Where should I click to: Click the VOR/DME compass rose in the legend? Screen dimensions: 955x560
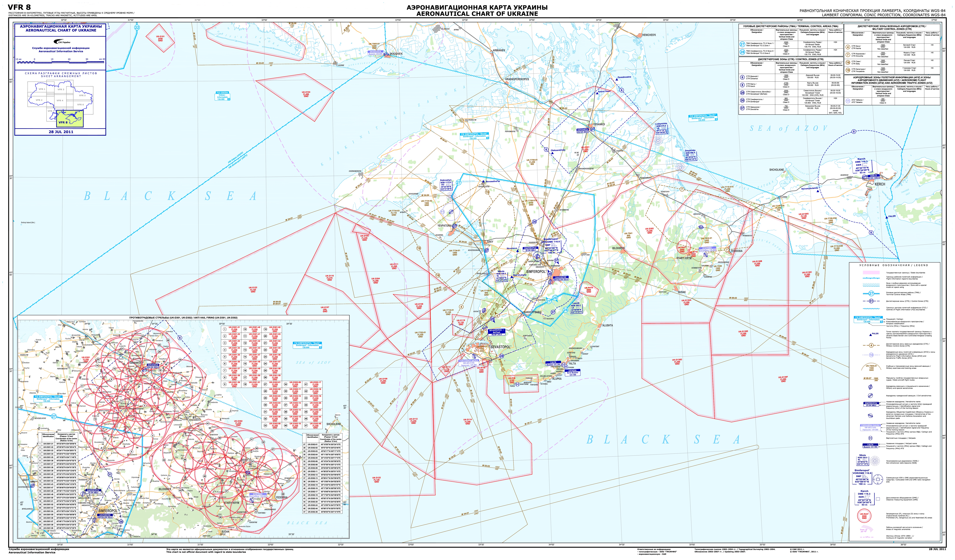pos(878,480)
